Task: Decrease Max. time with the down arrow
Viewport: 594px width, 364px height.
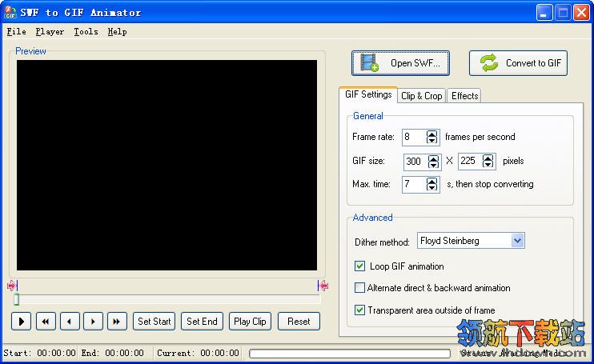Action: [431, 188]
